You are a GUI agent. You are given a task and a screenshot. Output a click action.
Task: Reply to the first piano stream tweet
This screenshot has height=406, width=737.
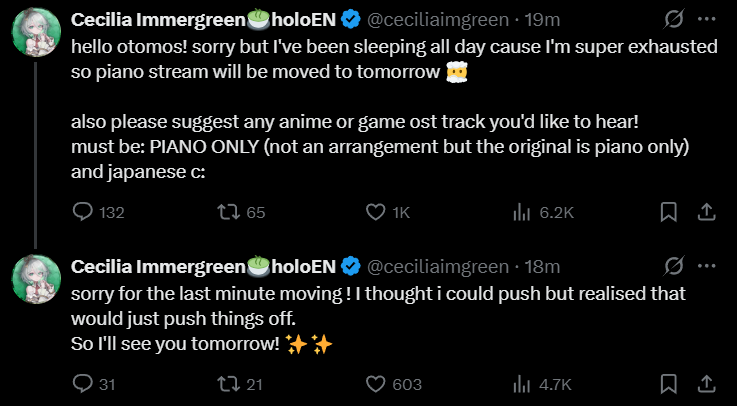(x=84, y=212)
